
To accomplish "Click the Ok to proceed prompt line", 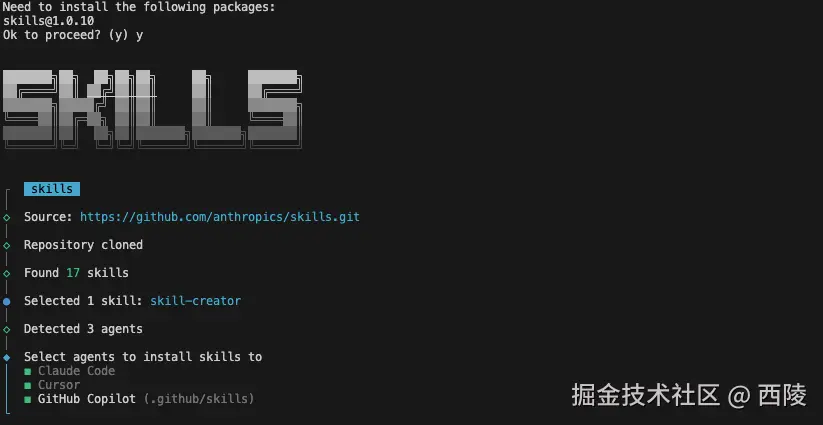I will click(x=73, y=35).
